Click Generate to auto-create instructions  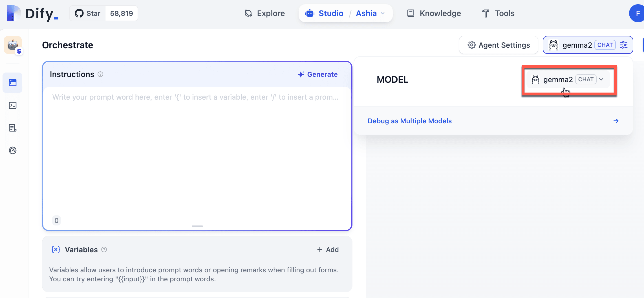pyautogui.click(x=317, y=74)
